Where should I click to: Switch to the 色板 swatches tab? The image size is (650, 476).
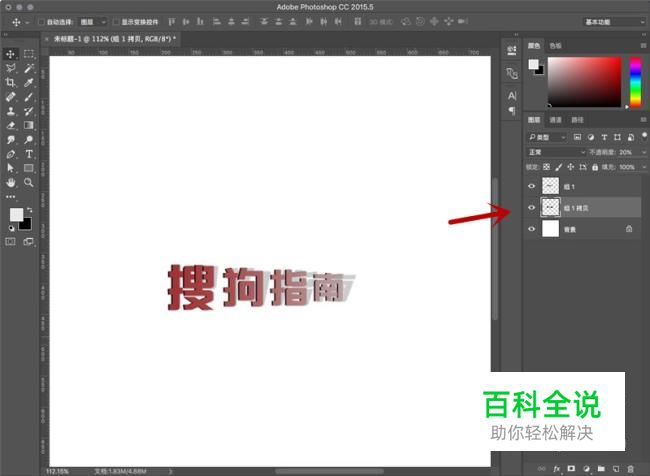click(x=555, y=46)
